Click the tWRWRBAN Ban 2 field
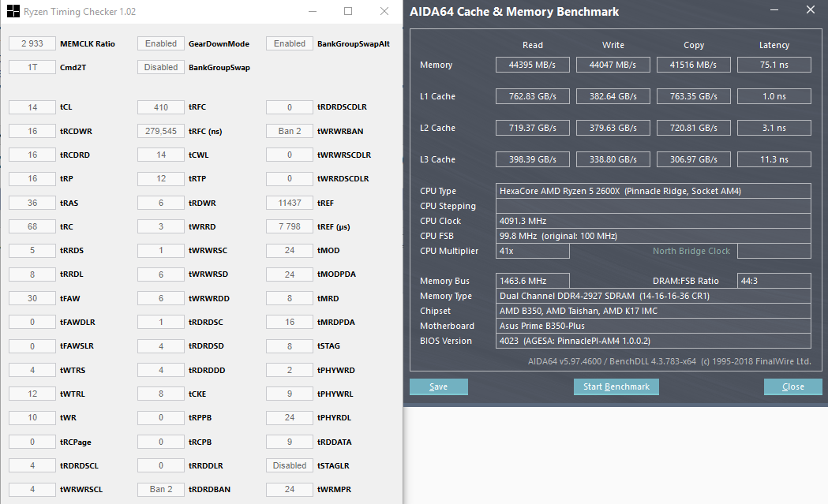828x504 pixels. pos(290,131)
